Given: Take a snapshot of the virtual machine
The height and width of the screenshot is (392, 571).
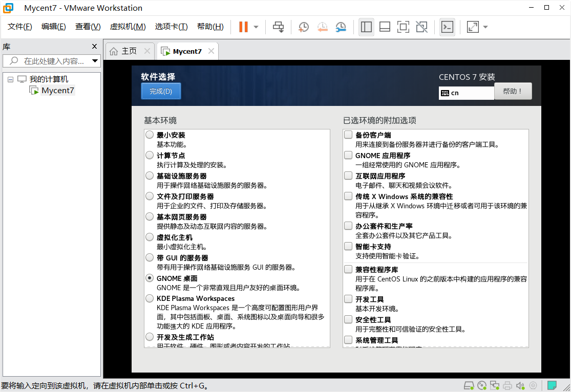Looking at the screenshot, I should tap(303, 27).
